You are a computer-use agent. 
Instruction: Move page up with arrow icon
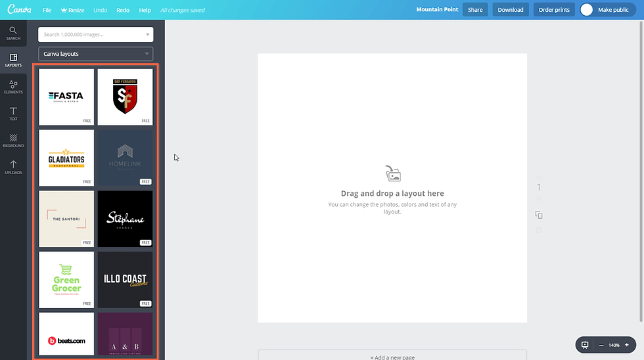(539, 177)
